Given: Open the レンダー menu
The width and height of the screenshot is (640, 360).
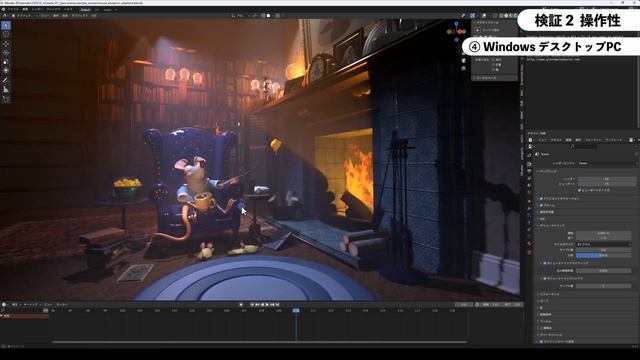Looking at the screenshot, I should (37, 9).
